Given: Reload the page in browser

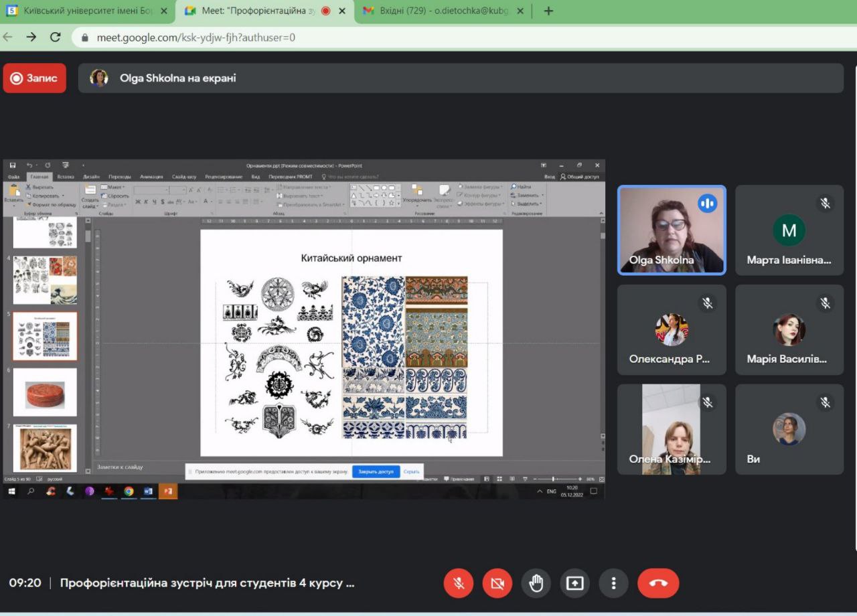Looking at the screenshot, I should (56, 37).
